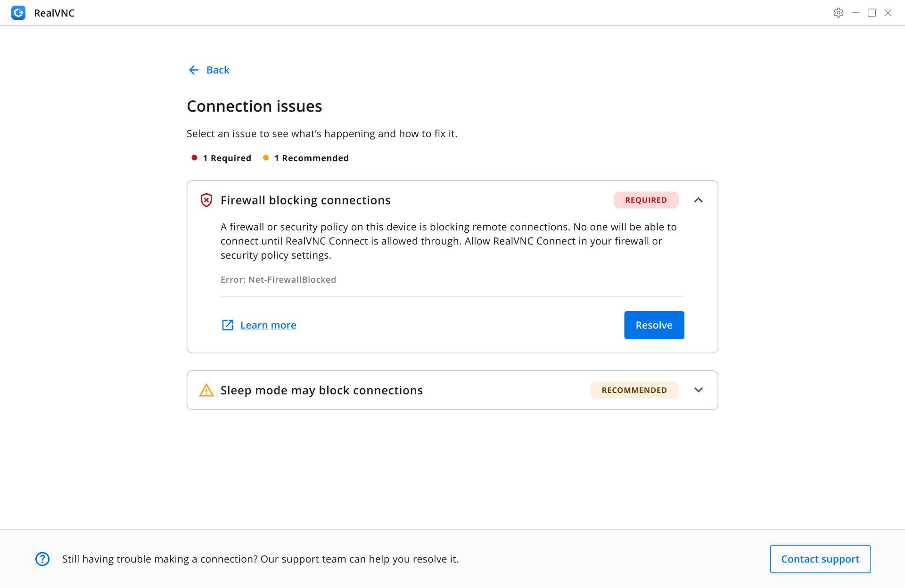This screenshot has height=588, width=905.
Task: Click the red firewall shield icon
Action: tap(206, 200)
